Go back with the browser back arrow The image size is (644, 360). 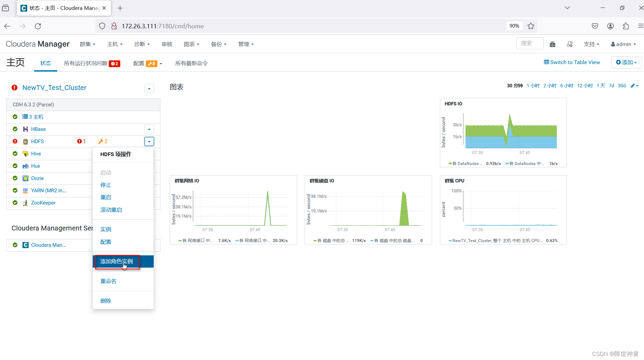point(7,26)
